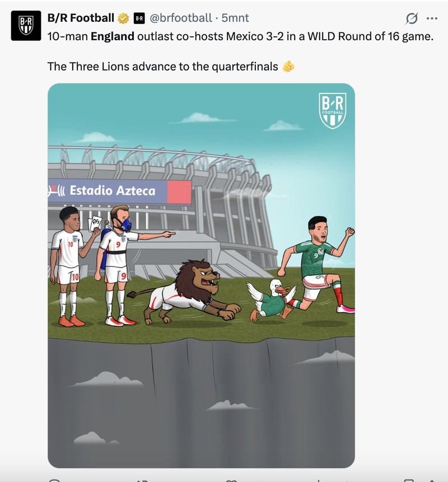
Task: Toggle the bookmark icon under the post
Action: pyautogui.click(x=409, y=480)
